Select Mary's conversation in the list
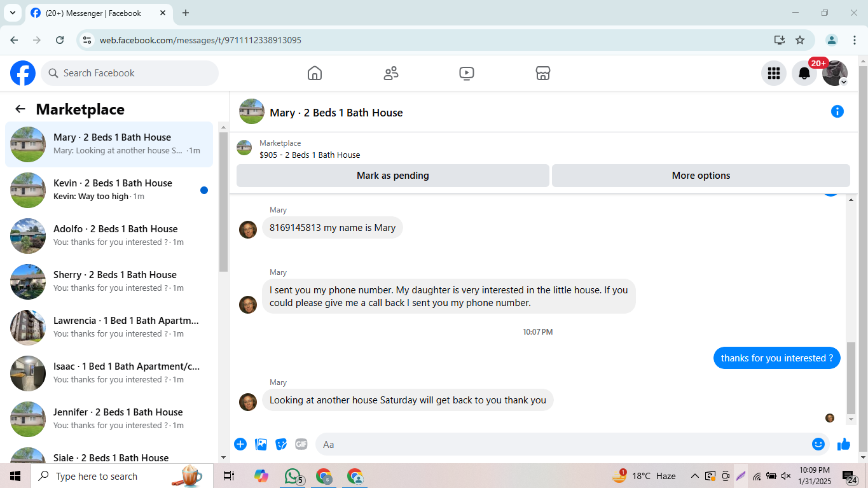The image size is (868, 488). point(109,144)
